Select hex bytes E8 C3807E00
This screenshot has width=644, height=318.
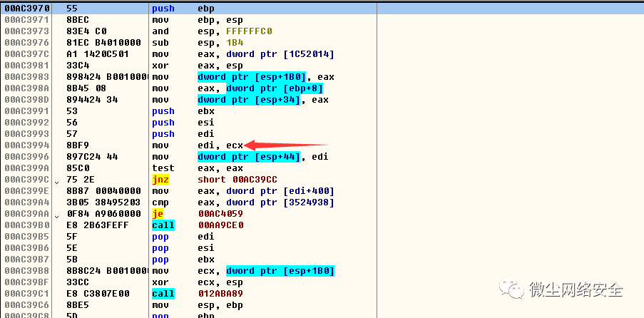point(98,294)
